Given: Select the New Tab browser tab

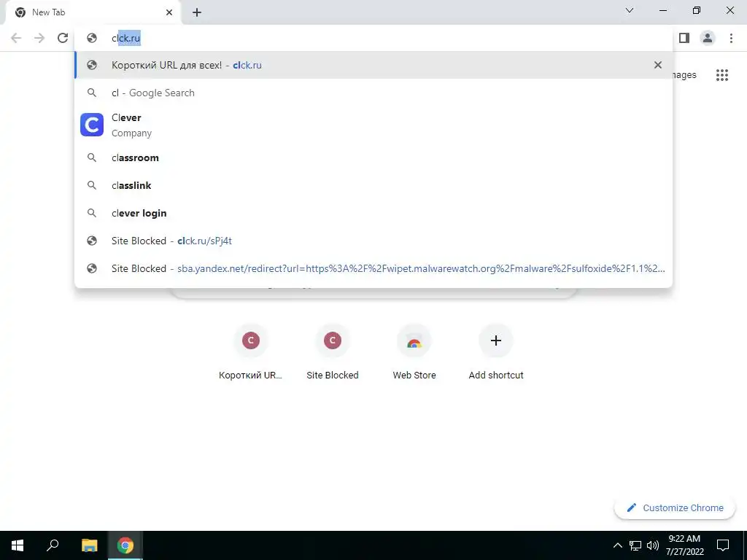Looking at the screenshot, I should click(x=93, y=12).
